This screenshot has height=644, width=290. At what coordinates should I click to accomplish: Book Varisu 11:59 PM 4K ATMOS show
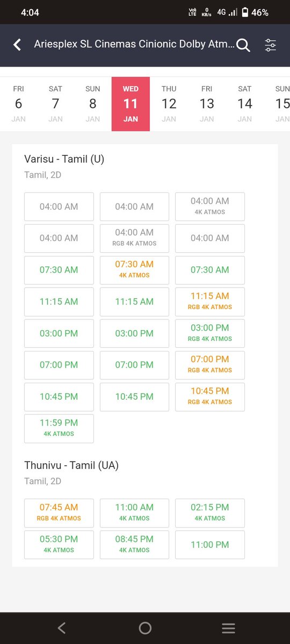(x=59, y=428)
